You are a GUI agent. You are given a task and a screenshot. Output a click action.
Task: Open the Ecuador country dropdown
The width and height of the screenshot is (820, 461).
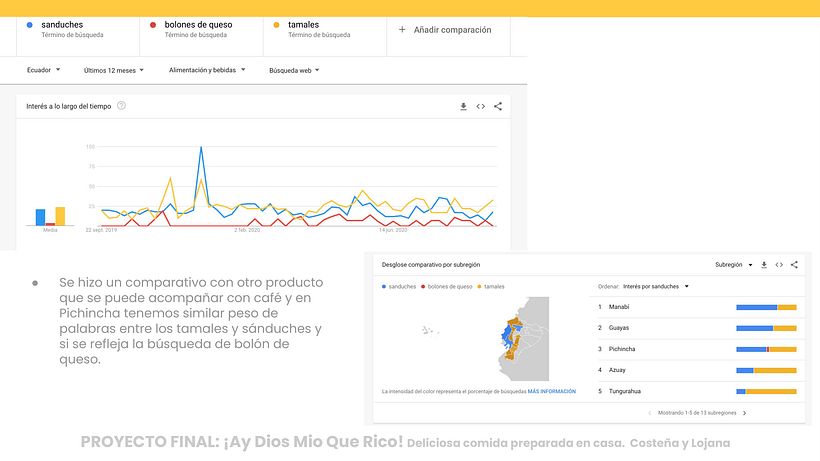[x=43, y=70]
